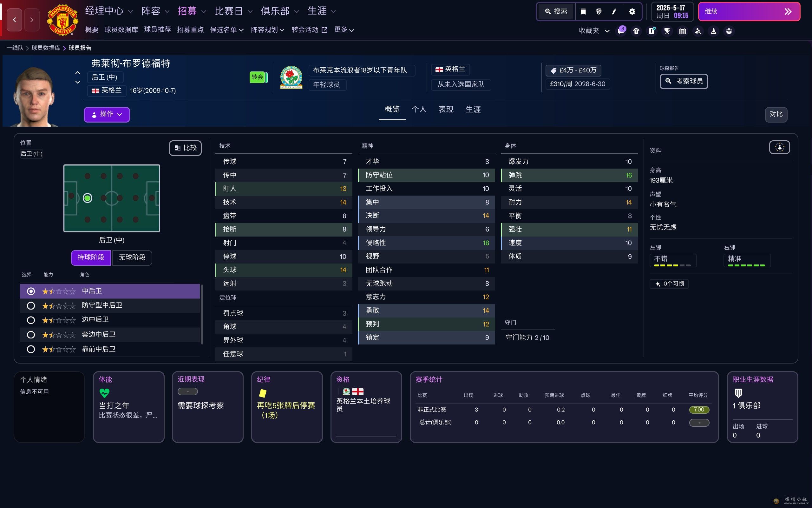Switch to the 表现 tab
Screen dimensions: 812x508
coord(446,109)
